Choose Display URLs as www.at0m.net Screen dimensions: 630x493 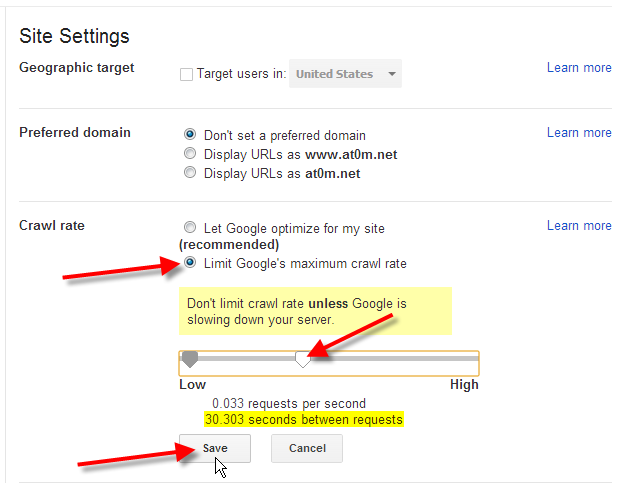click(190, 153)
